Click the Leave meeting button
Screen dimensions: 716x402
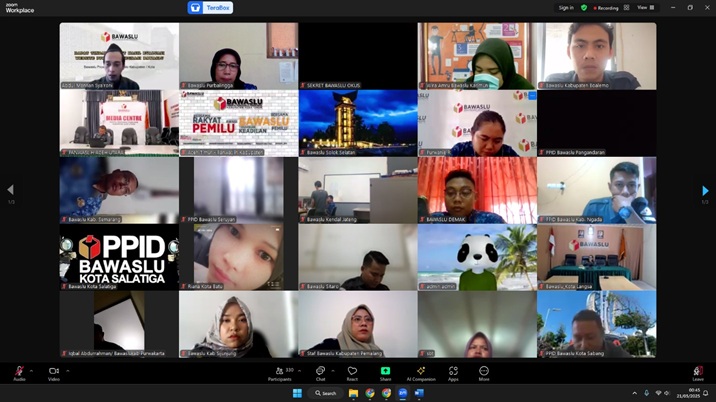[x=698, y=373]
